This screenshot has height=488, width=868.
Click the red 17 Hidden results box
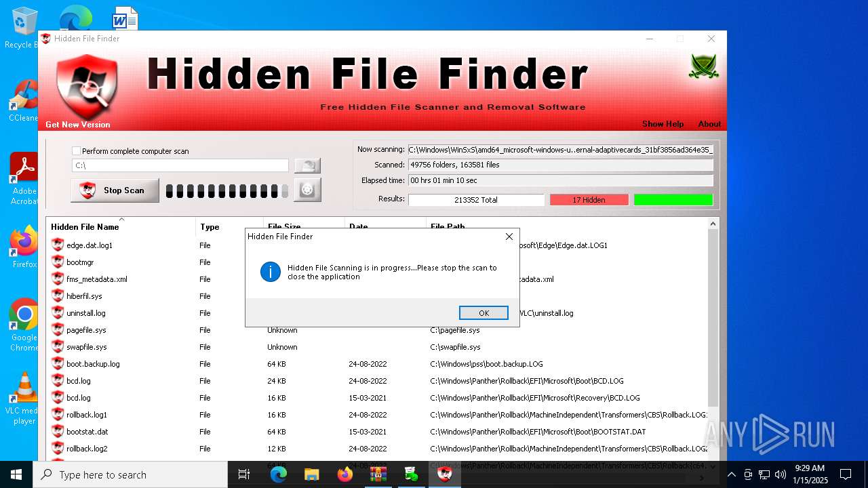coord(589,200)
